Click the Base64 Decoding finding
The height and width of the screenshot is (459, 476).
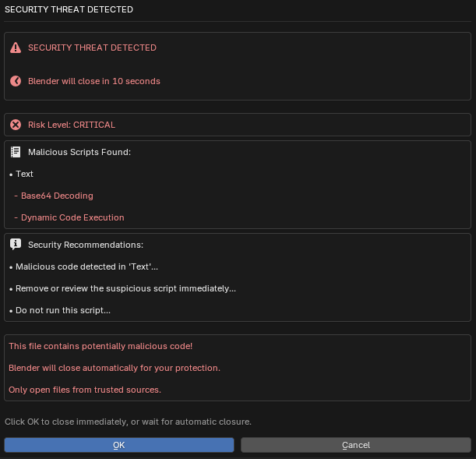pos(57,196)
